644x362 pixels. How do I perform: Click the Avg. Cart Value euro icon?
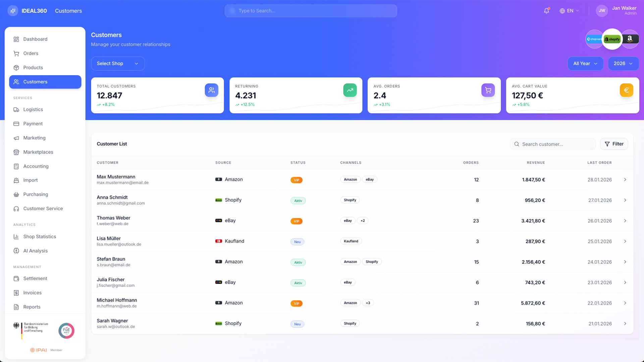(626, 90)
